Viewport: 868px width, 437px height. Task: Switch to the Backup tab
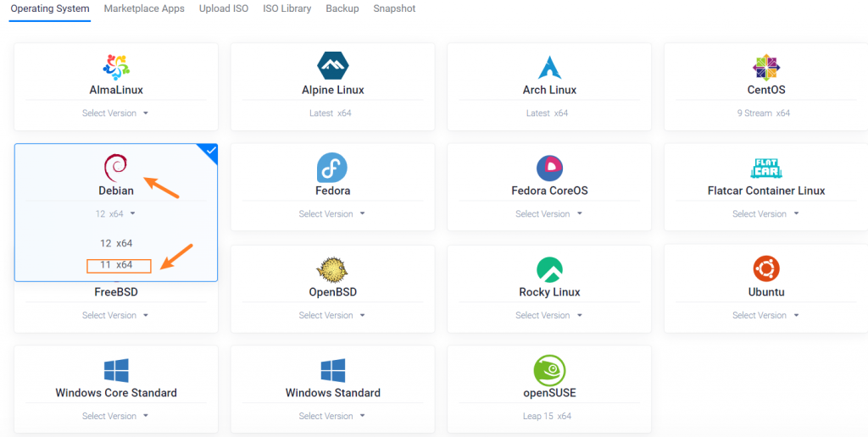pyautogui.click(x=342, y=8)
